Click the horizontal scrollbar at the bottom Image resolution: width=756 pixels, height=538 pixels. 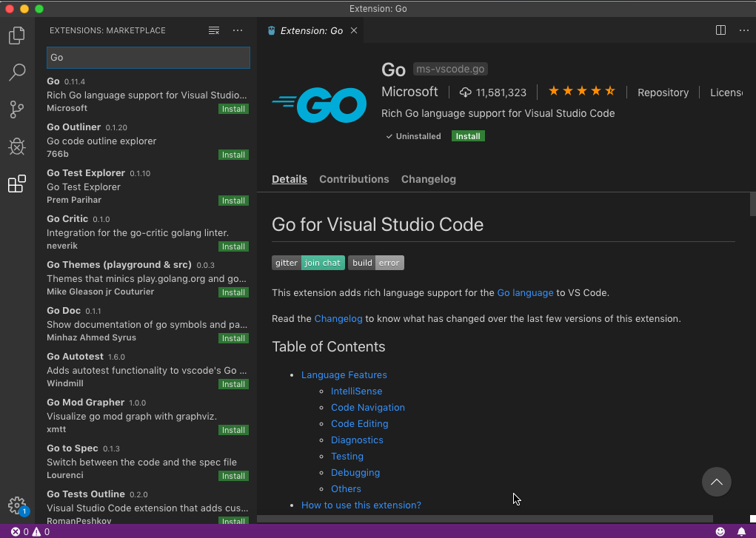coord(484,519)
